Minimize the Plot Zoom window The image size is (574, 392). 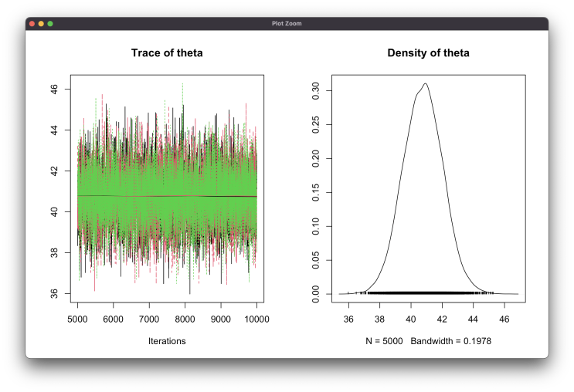tap(41, 24)
